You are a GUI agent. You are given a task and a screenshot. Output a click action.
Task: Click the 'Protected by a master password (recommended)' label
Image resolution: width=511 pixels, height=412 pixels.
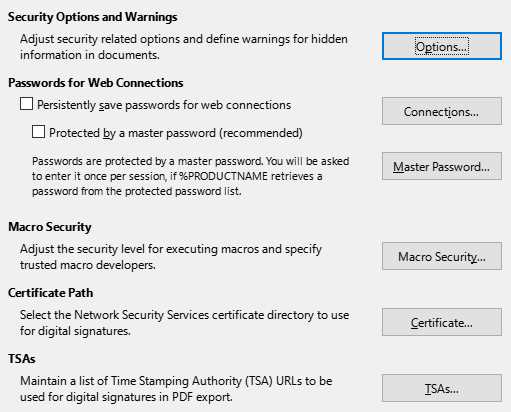coord(176,133)
